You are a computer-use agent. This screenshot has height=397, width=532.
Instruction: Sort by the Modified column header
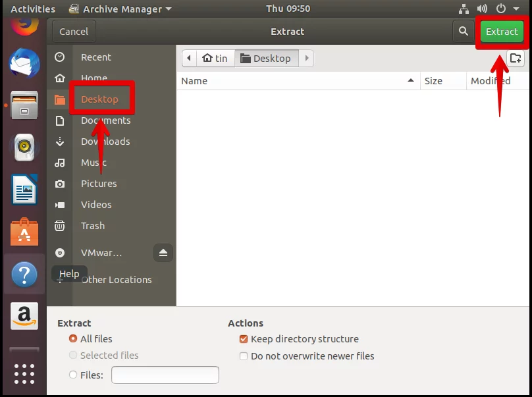497,81
